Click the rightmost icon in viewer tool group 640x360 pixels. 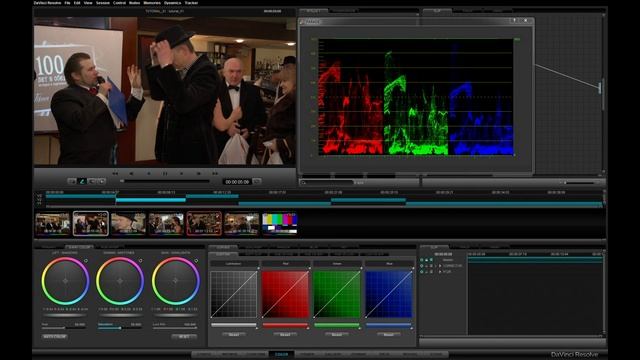[102, 181]
